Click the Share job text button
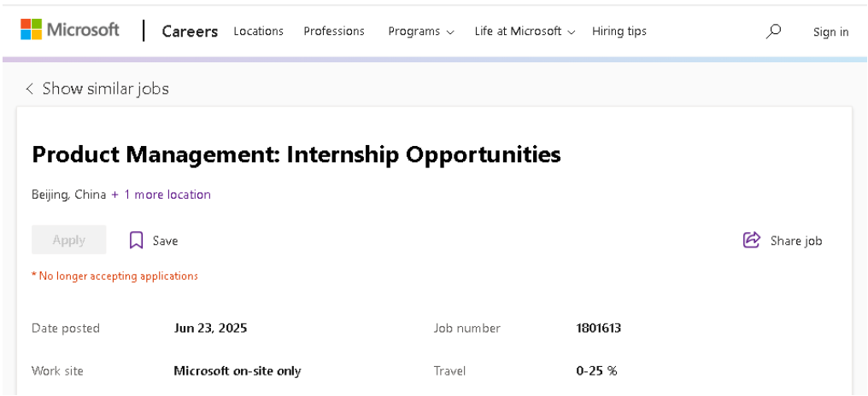The width and height of the screenshot is (868, 396). [796, 241]
